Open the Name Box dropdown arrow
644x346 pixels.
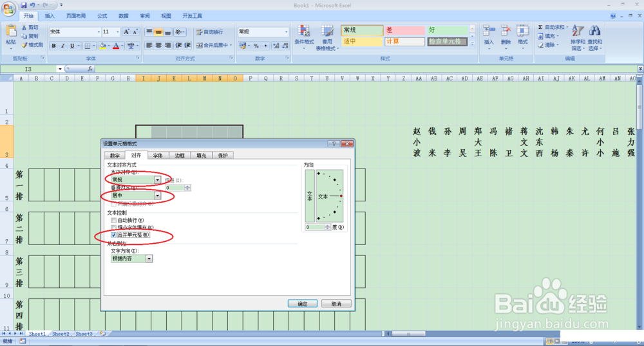click(60, 69)
